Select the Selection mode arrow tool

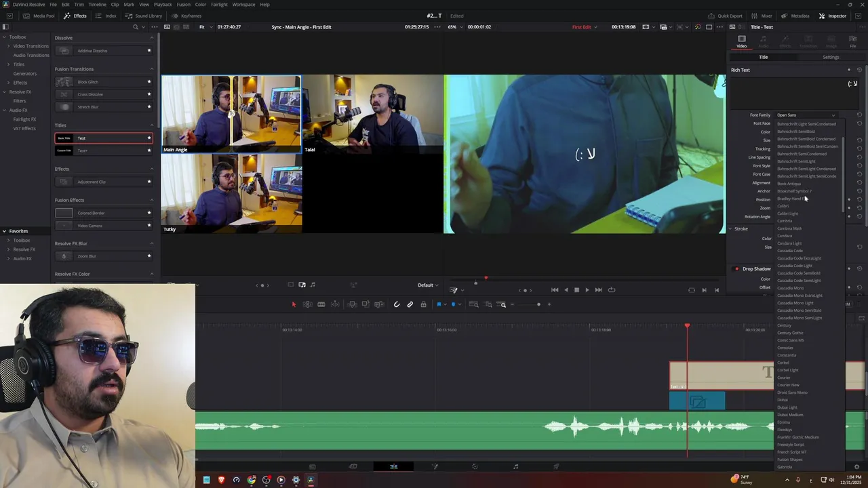point(294,304)
